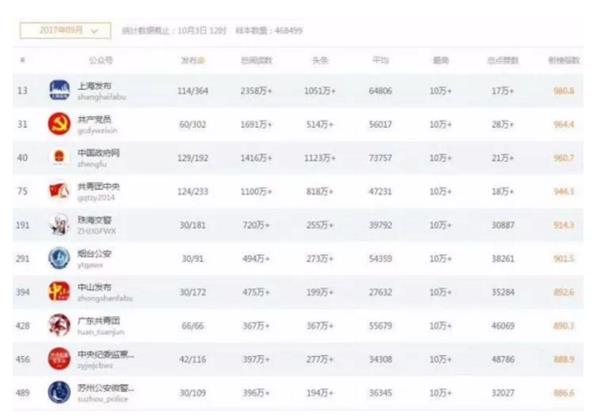Click the 珠海交警 account avatar
600x420 pixels.
coord(59,225)
